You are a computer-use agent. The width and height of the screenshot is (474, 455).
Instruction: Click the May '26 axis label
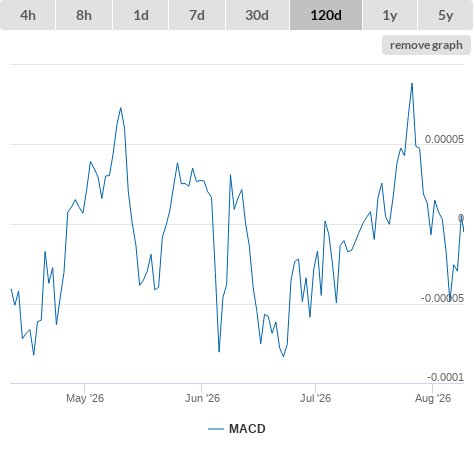85,398
